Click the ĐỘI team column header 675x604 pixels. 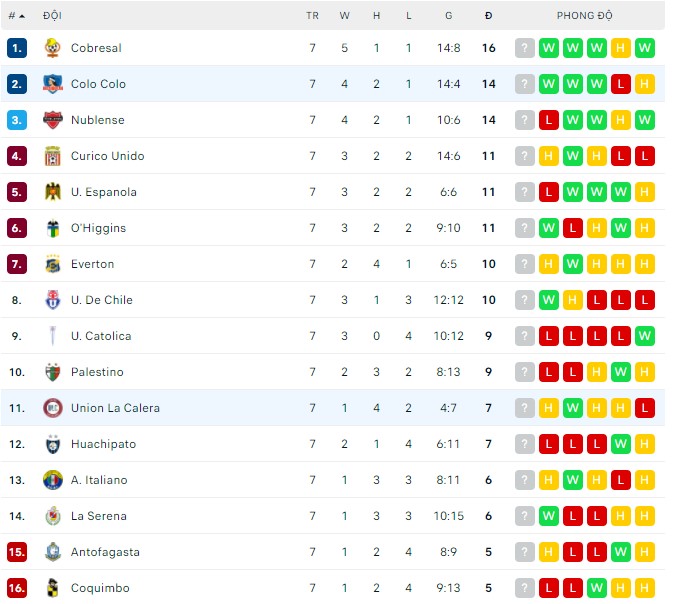[x=52, y=16]
